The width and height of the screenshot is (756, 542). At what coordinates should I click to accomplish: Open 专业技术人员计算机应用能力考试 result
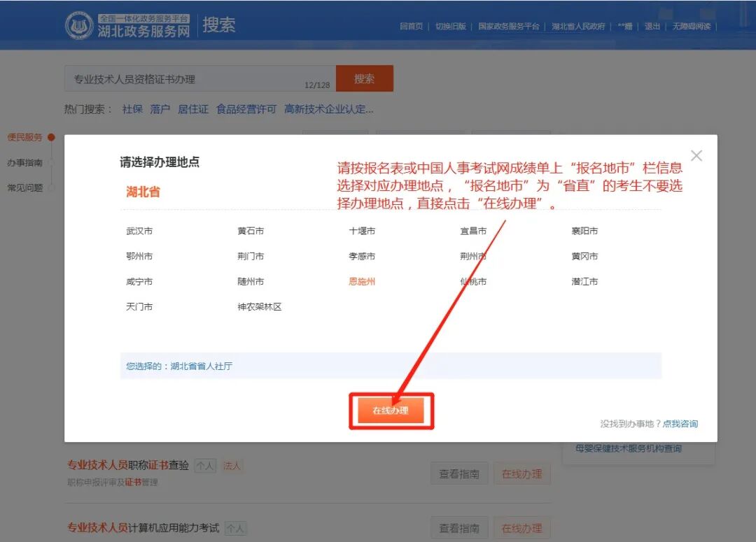coord(143,528)
